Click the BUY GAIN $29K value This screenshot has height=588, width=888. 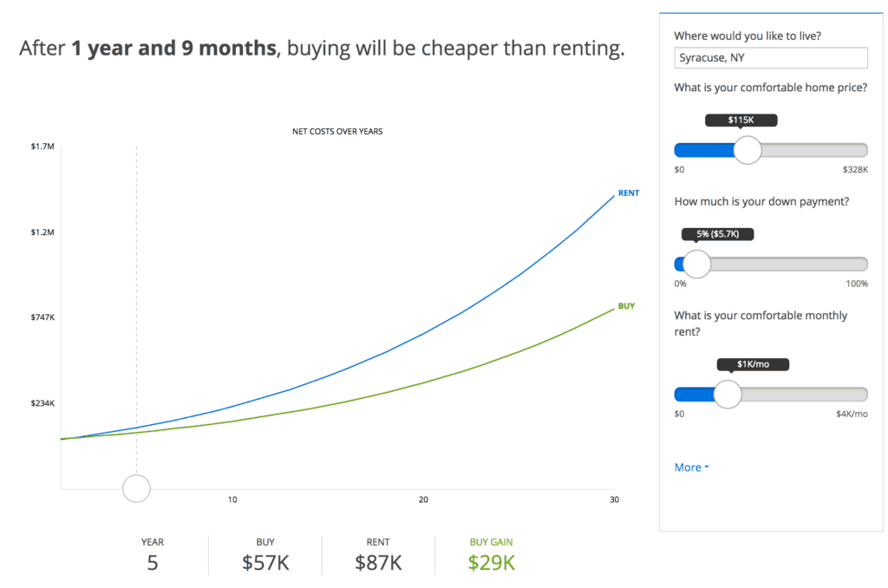(x=491, y=563)
